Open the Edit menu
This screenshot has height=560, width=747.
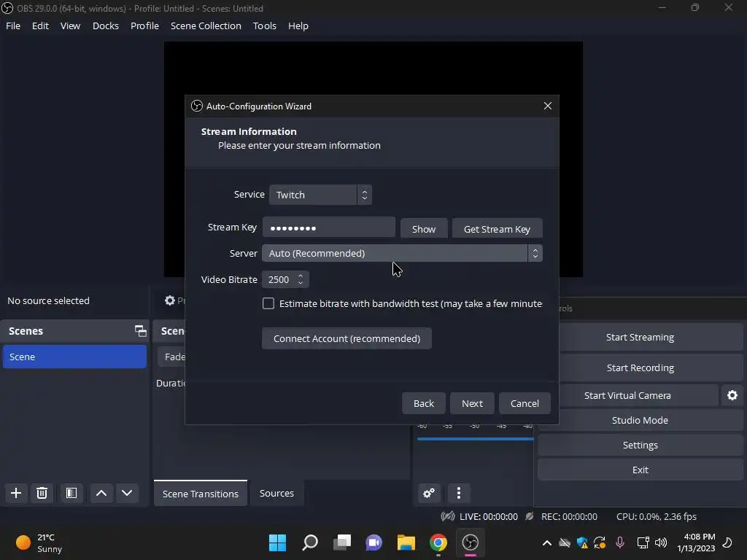(x=41, y=26)
